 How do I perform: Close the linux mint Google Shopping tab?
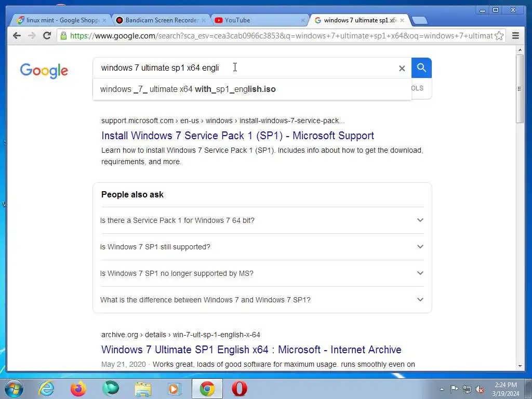[x=104, y=20]
